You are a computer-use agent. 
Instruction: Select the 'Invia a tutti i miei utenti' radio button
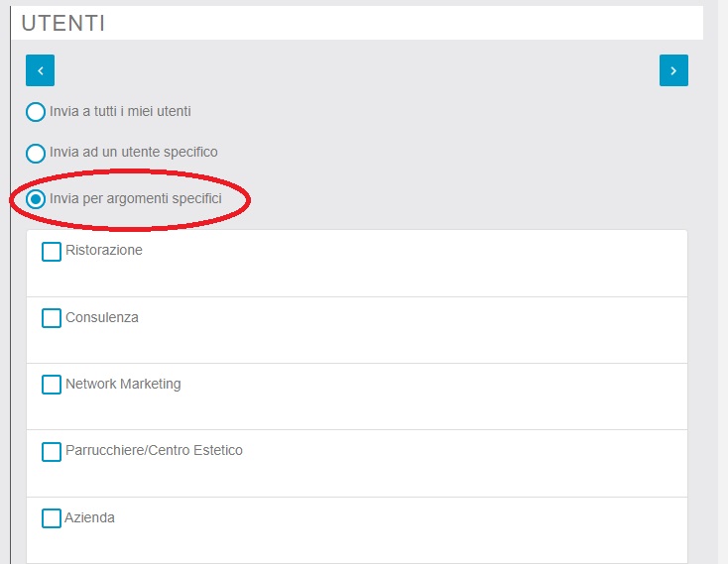click(x=36, y=112)
